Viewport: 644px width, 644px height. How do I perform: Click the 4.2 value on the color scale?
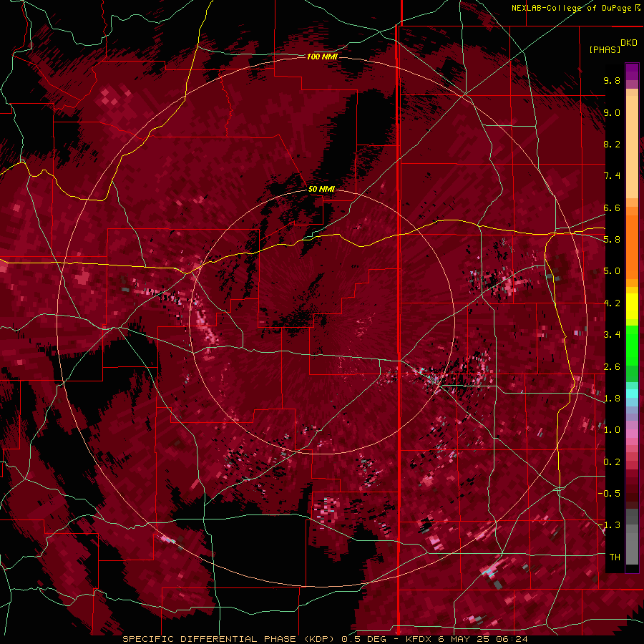click(612, 303)
